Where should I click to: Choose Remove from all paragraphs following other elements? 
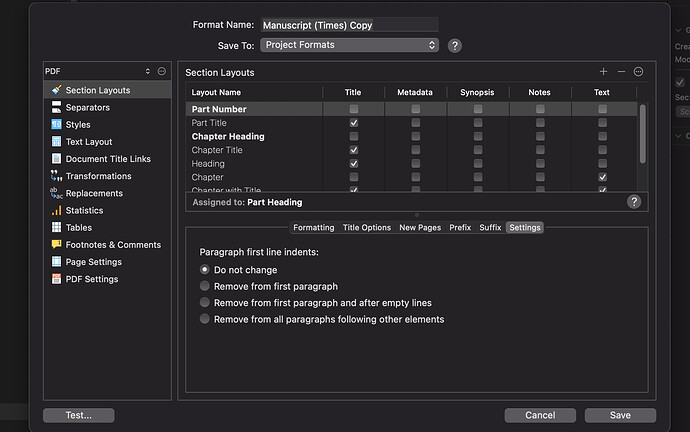click(x=204, y=319)
